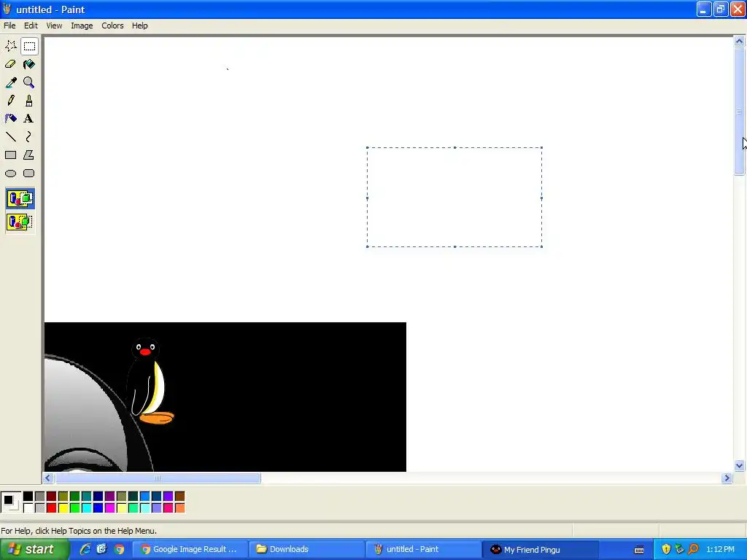The image size is (747, 560).
Task: Switch to My Friend Pingu taskbar window
Action: pos(541,550)
